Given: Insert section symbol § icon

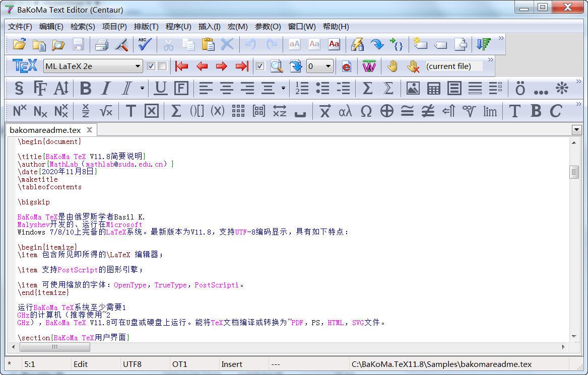Looking at the screenshot, I should pyautogui.click(x=19, y=89).
